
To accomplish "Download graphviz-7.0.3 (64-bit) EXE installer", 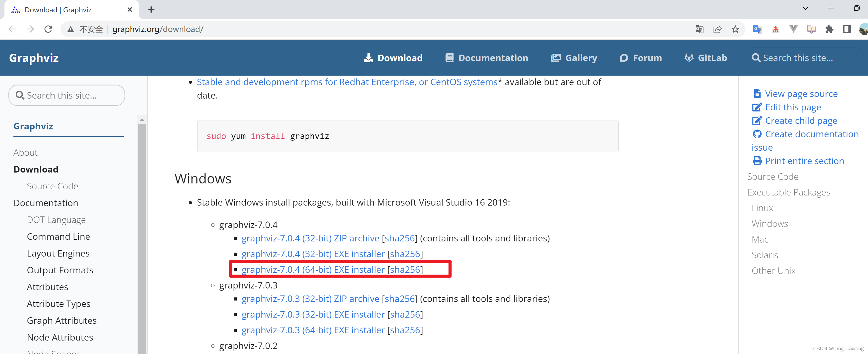I will (313, 330).
